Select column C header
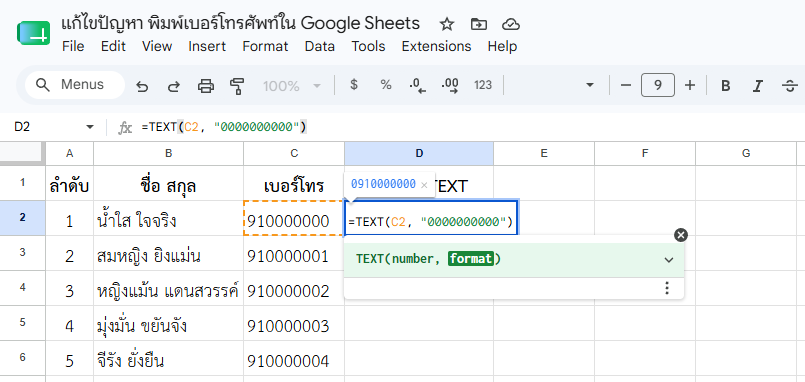Viewport: 805px width, 382px height. click(x=294, y=153)
